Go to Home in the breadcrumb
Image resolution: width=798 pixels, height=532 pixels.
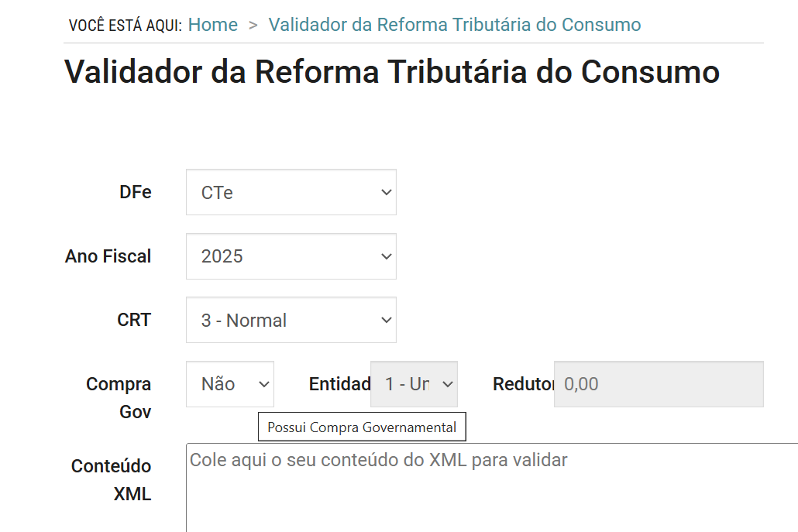click(x=213, y=25)
